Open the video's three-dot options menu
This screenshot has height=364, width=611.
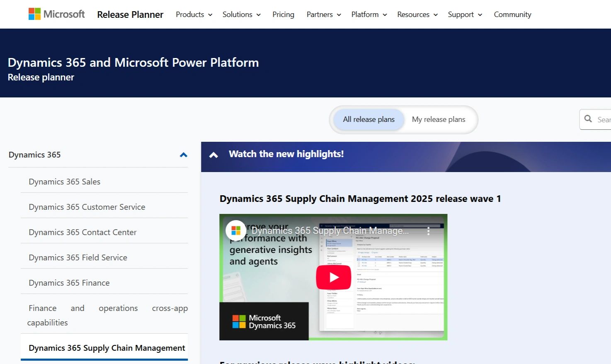point(428,231)
